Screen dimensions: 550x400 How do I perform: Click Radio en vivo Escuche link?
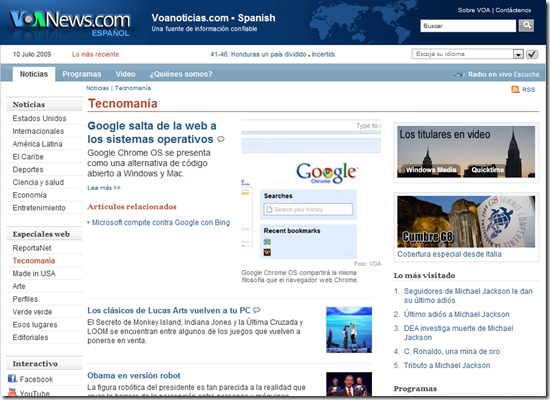[x=503, y=74]
